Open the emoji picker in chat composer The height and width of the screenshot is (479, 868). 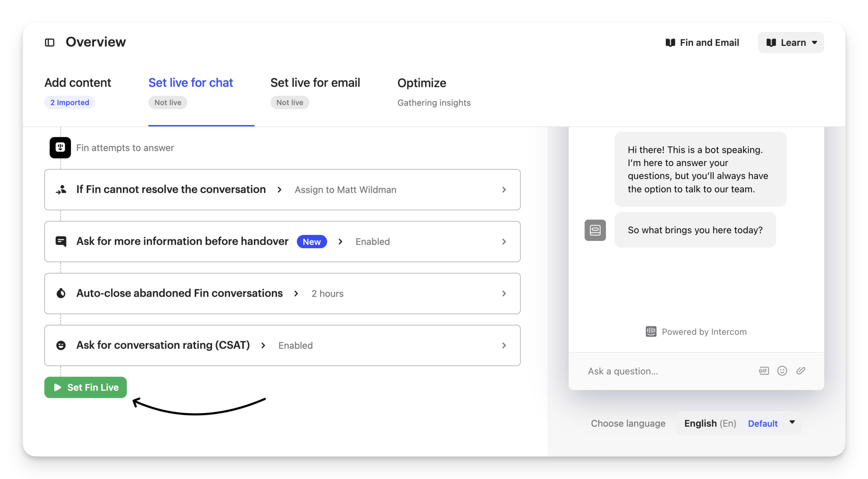(x=782, y=371)
